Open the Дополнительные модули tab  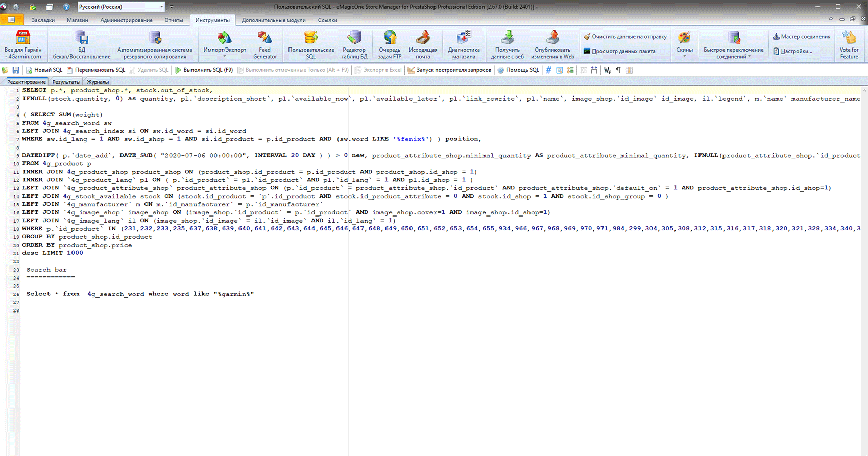coord(274,20)
